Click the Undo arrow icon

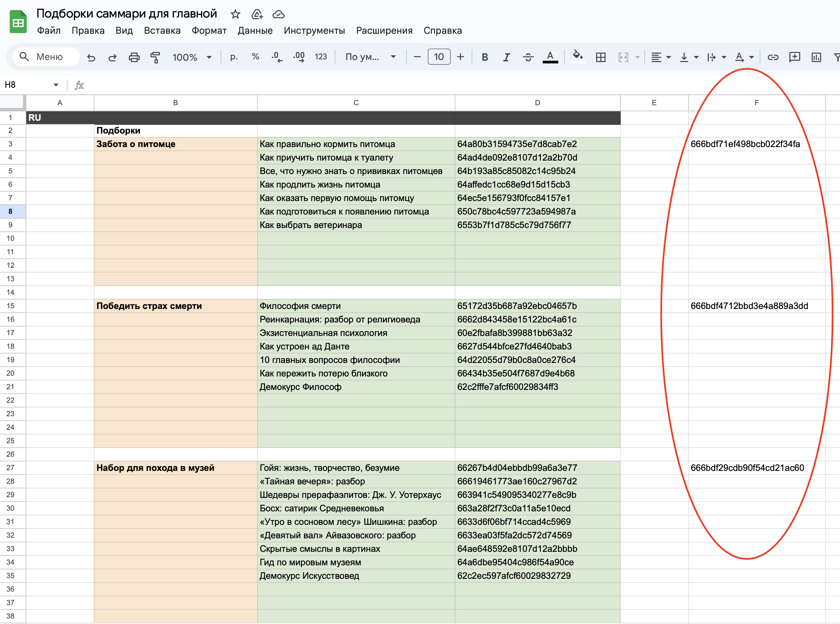pyautogui.click(x=91, y=57)
